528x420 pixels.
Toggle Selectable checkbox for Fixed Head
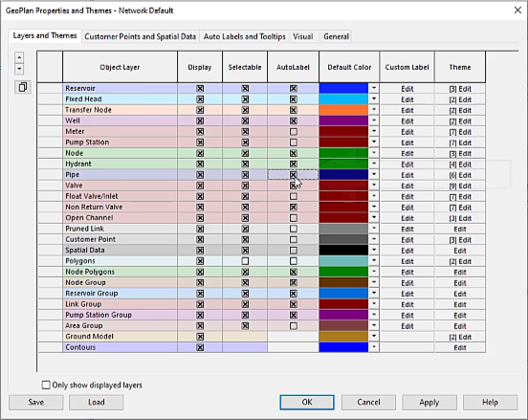click(x=245, y=99)
